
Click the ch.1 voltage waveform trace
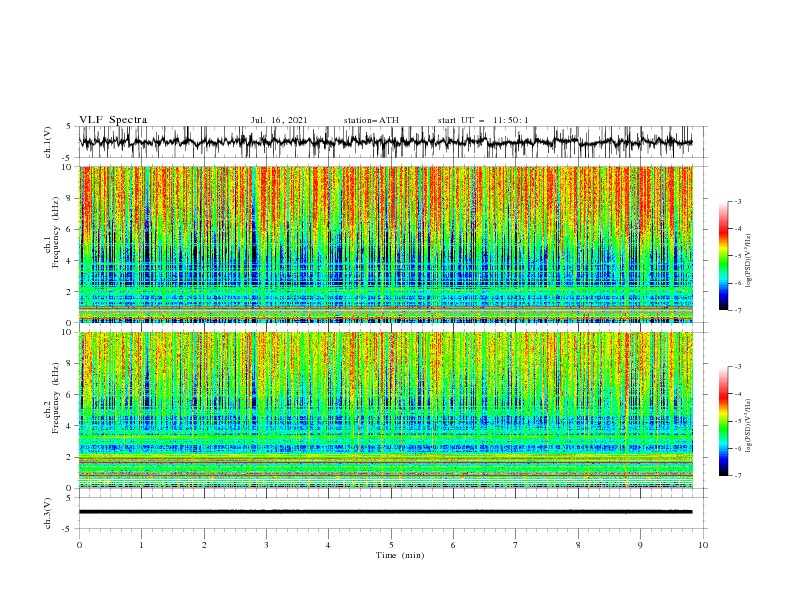[x=385, y=142]
